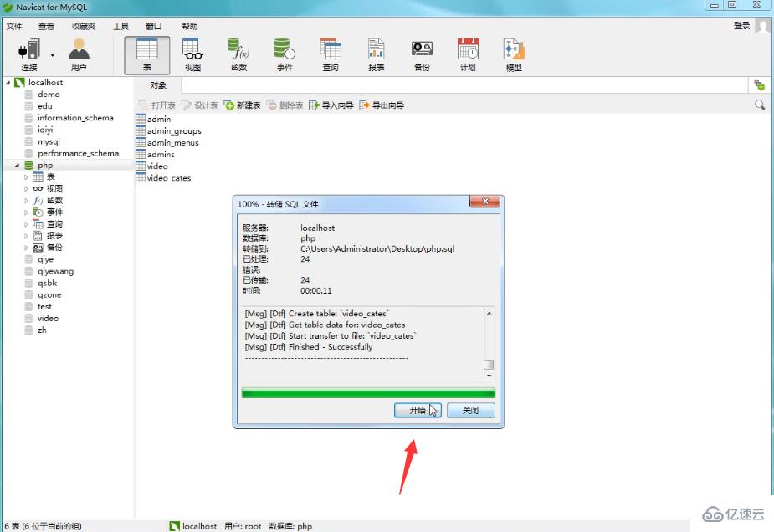Open the 工具 menu
This screenshot has height=532, width=774.
[x=120, y=26]
